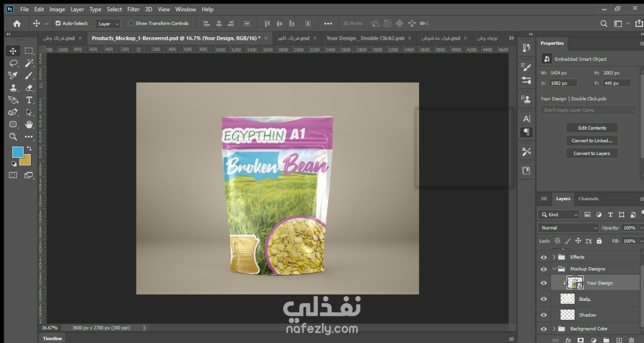The image size is (644, 343).
Task: Select the Brush tool
Action: pos(29,75)
